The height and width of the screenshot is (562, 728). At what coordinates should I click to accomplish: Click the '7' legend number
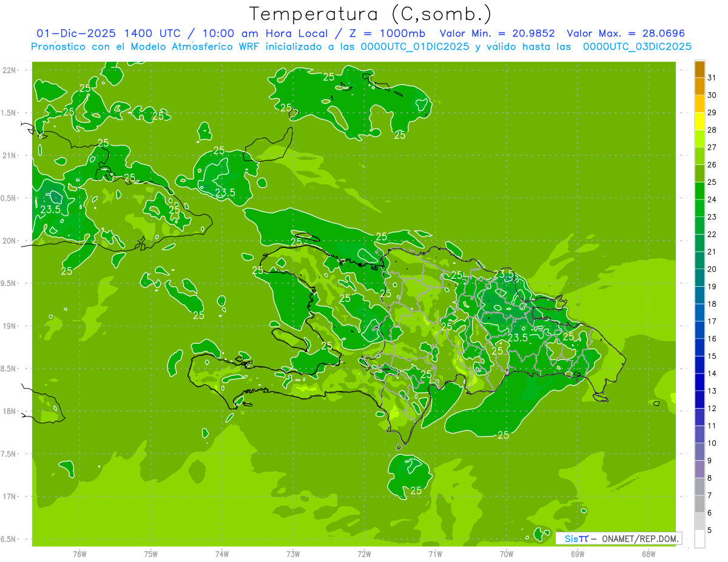(x=710, y=495)
